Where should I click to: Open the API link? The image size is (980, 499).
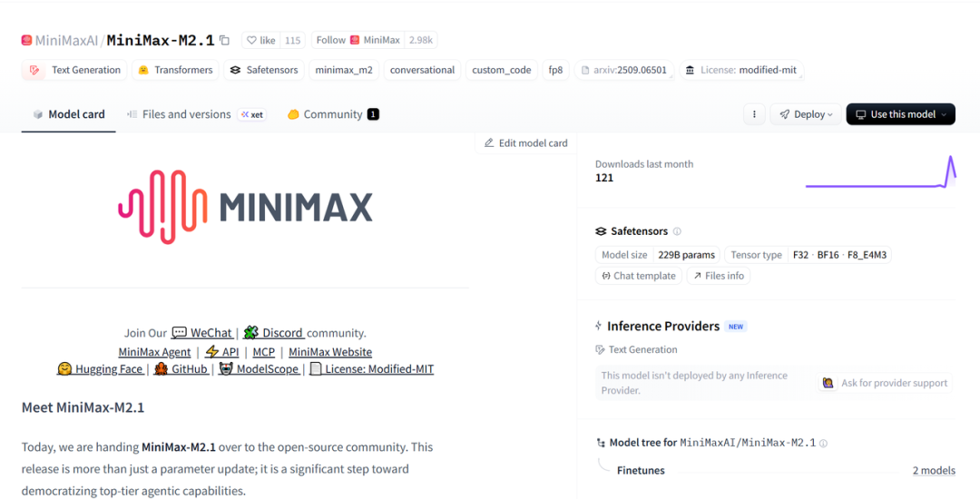[x=222, y=352]
